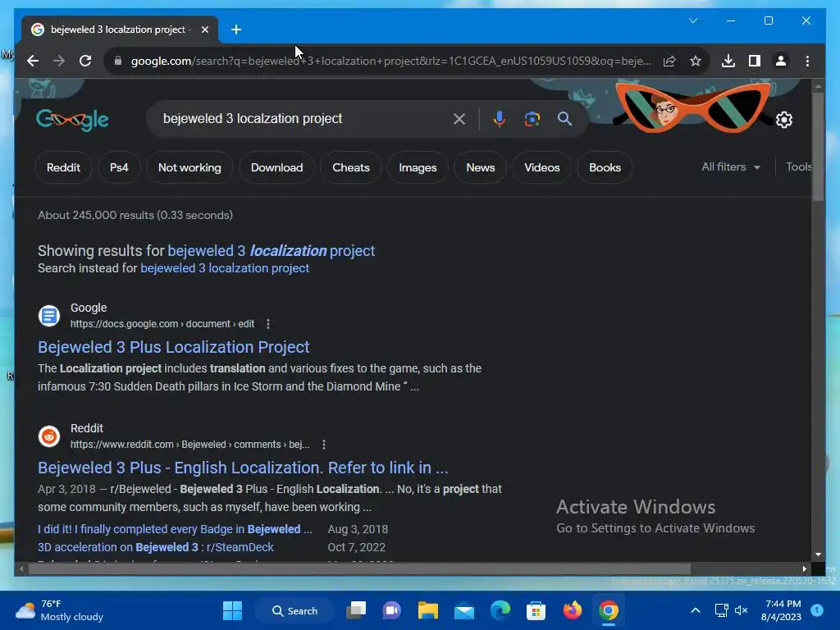Viewport: 840px width, 630px height.
Task: Switch to News results
Action: pyautogui.click(x=481, y=167)
